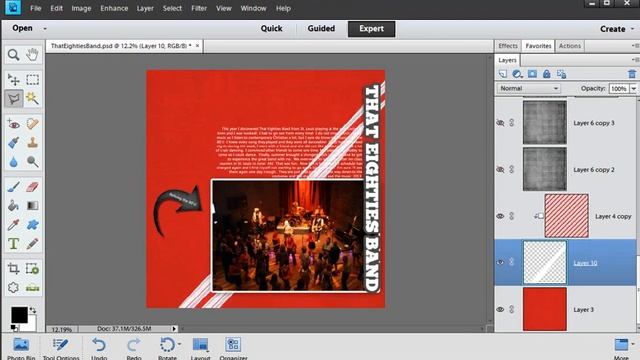The image size is (640, 360).
Task: Select the Sponge tool
Action: tap(32, 162)
